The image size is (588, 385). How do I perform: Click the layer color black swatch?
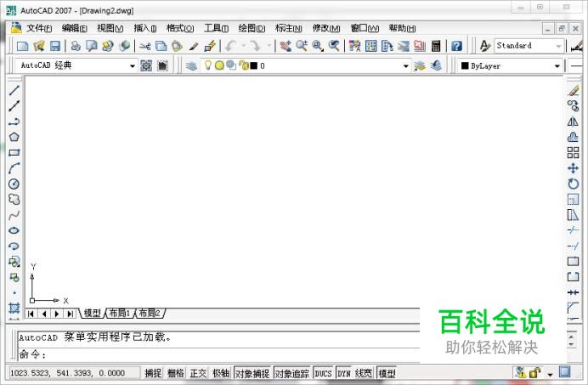coord(254,66)
